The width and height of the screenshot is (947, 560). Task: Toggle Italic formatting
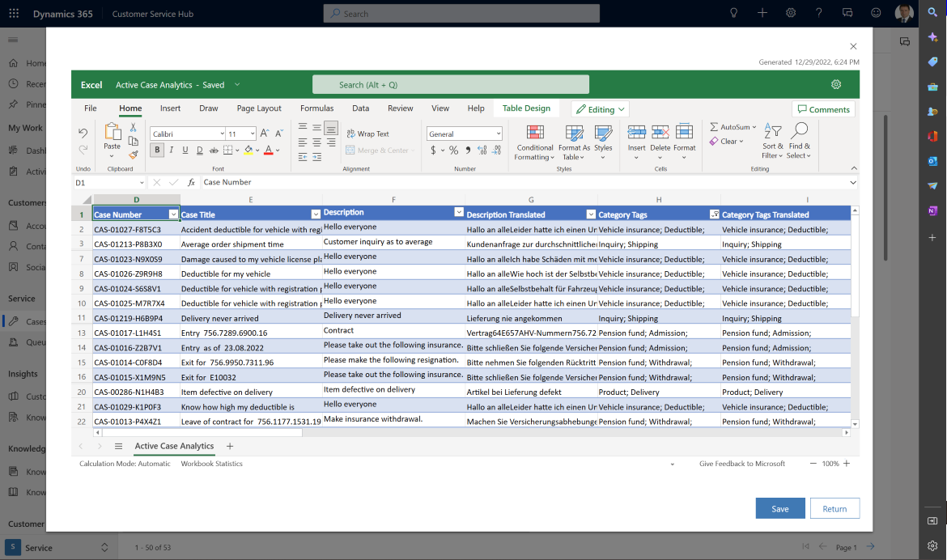point(172,150)
